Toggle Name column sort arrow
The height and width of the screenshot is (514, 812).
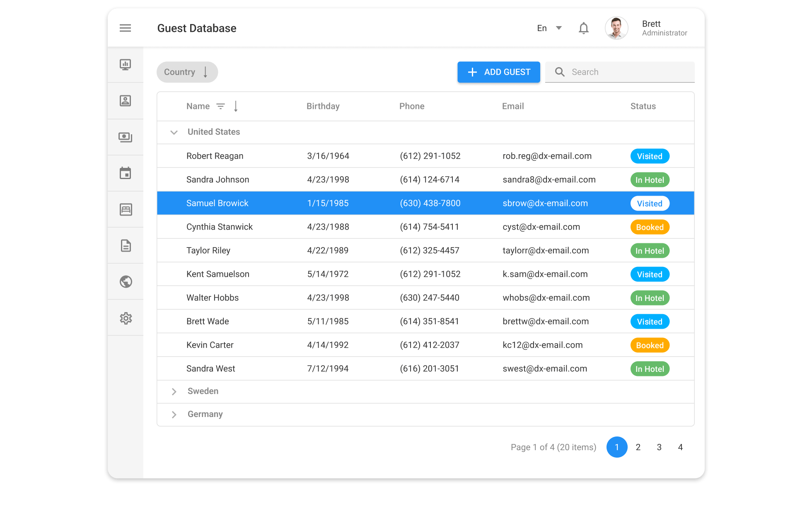click(x=236, y=107)
